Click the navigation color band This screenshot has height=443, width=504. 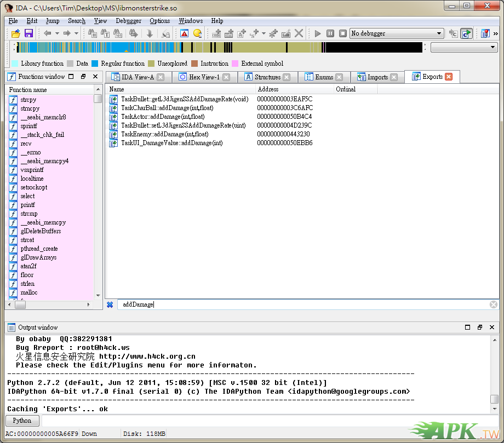coord(219,48)
